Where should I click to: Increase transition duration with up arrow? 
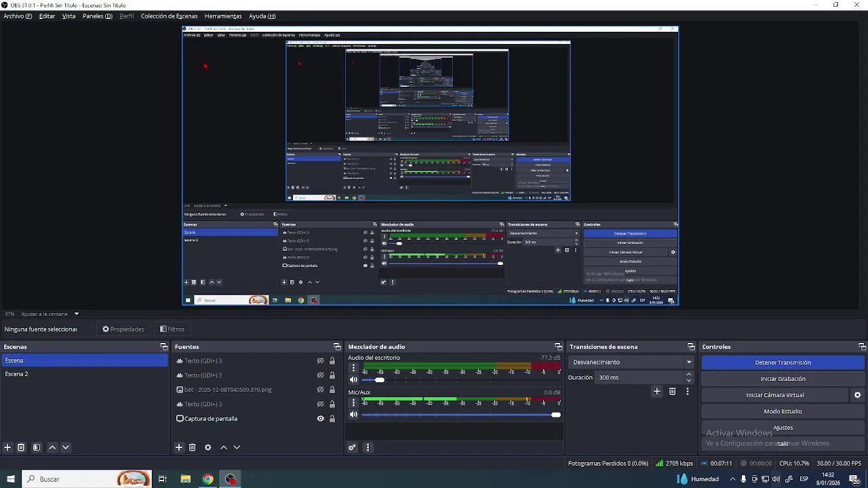pyautogui.click(x=689, y=374)
